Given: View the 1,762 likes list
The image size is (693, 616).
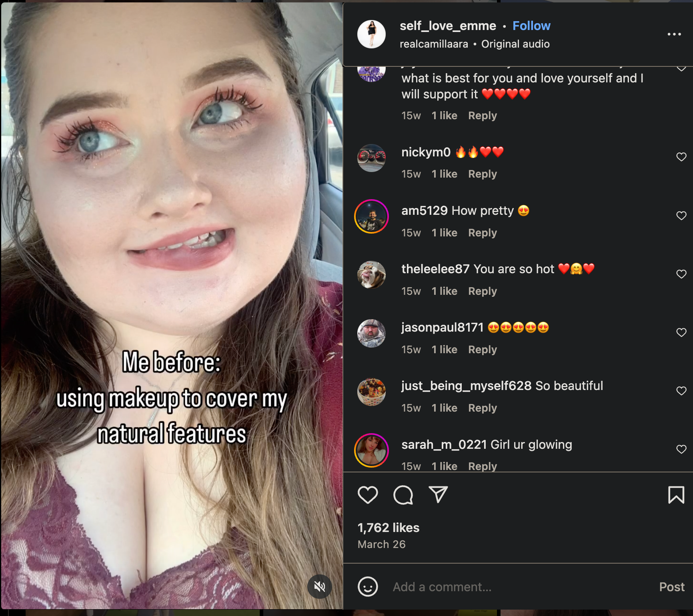Looking at the screenshot, I should (x=388, y=528).
